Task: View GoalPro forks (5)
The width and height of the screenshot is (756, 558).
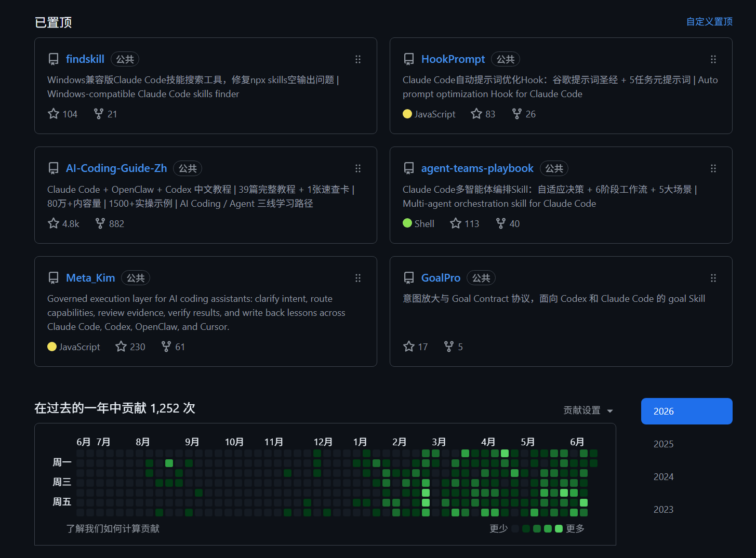Action: (x=453, y=347)
